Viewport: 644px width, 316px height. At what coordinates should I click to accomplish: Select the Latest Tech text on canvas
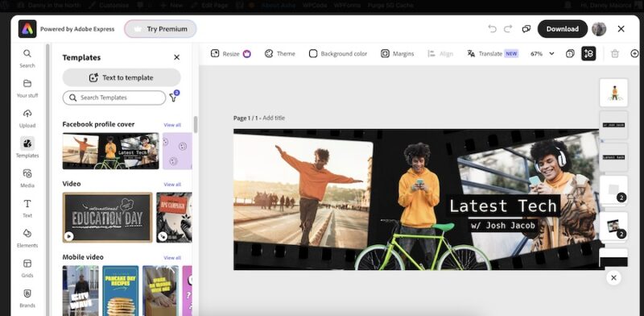coord(503,206)
